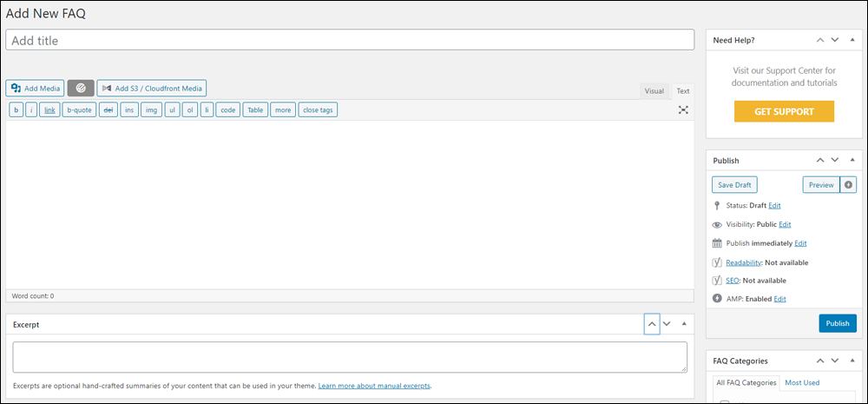Move the Excerpt panel up
The width and height of the screenshot is (868, 404).
click(652, 324)
